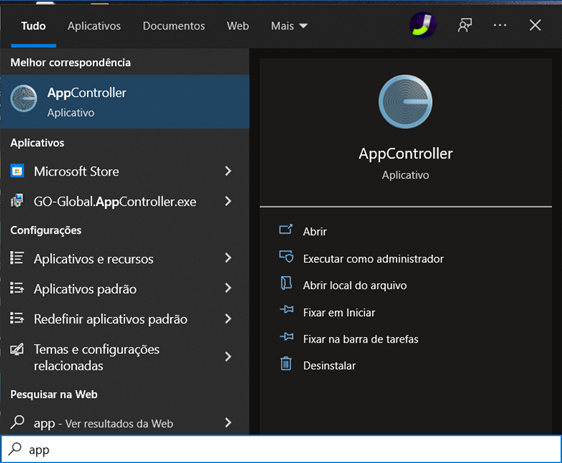
Task: Click the GO-Global.AppController.exe installer icon
Action: [17, 201]
